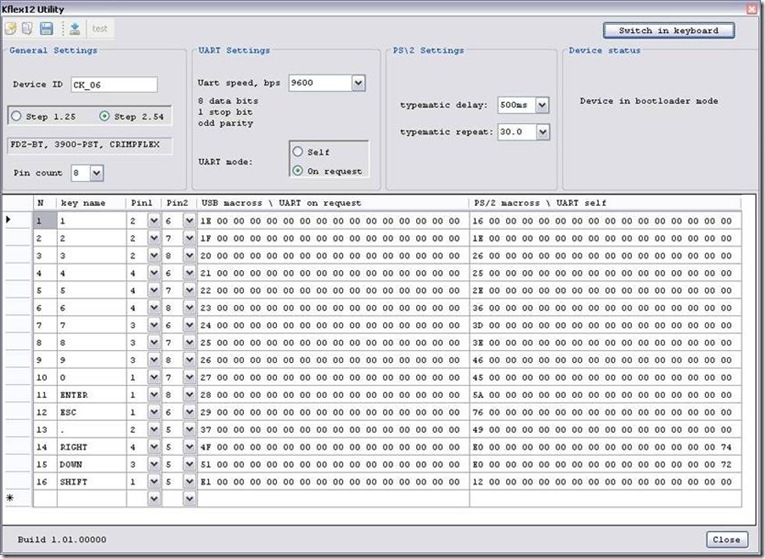Open the Pin2 dropdown in row 1
Image resolution: width=765 pixels, height=559 pixels.
coord(190,220)
